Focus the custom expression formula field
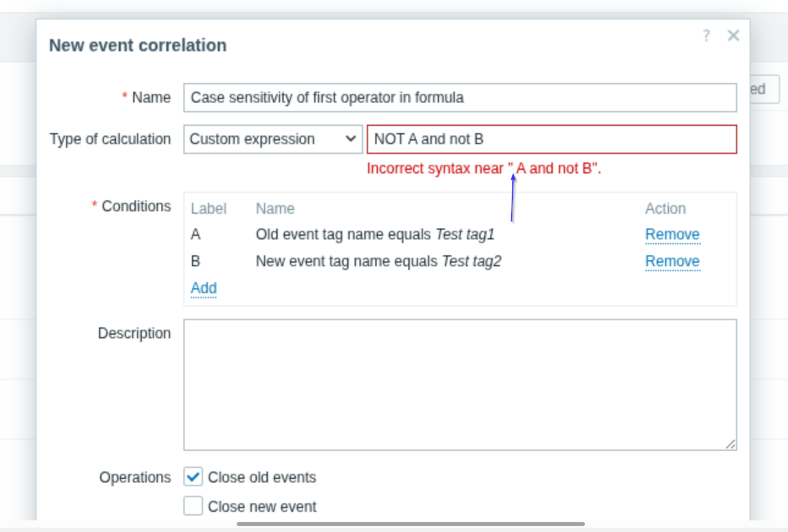 click(x=551, y=139)
